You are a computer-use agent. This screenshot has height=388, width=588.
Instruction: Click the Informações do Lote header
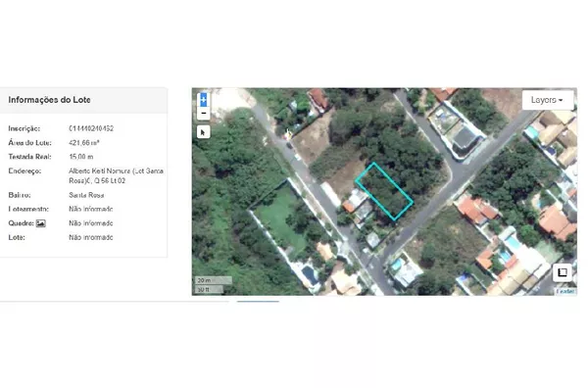(49, 100)
